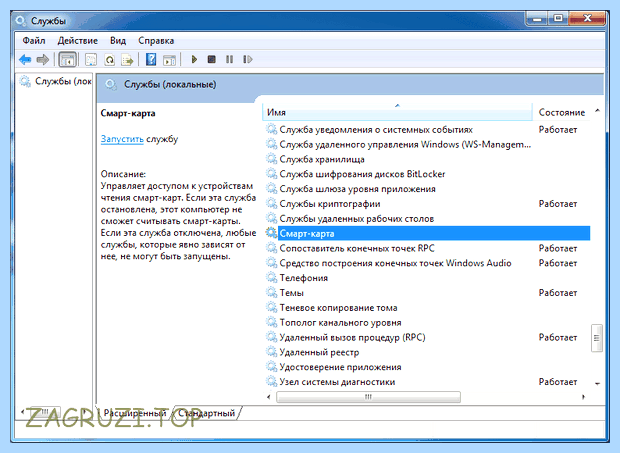Open the Файл menu

click(x=34, y=41)
